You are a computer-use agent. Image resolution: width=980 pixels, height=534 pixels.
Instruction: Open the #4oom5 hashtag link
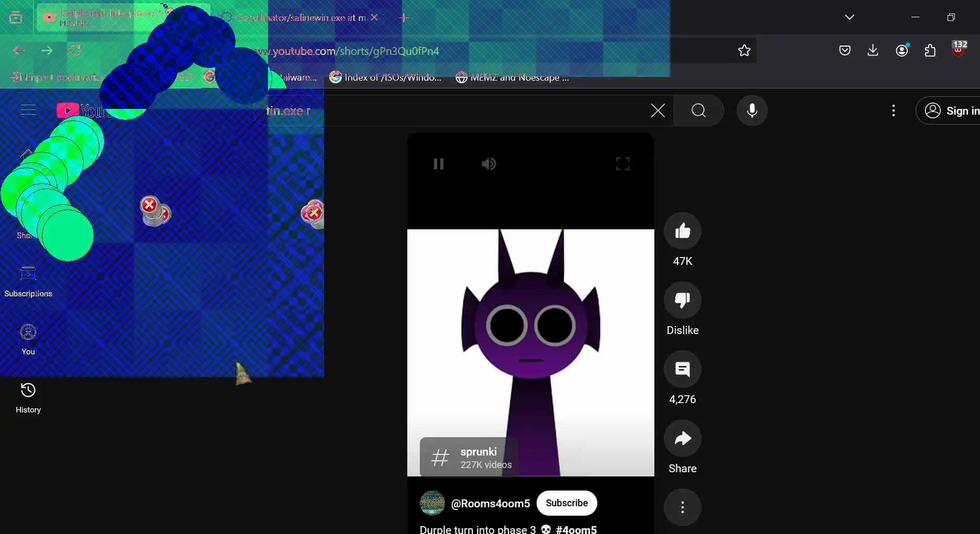(x=576, y=529)
